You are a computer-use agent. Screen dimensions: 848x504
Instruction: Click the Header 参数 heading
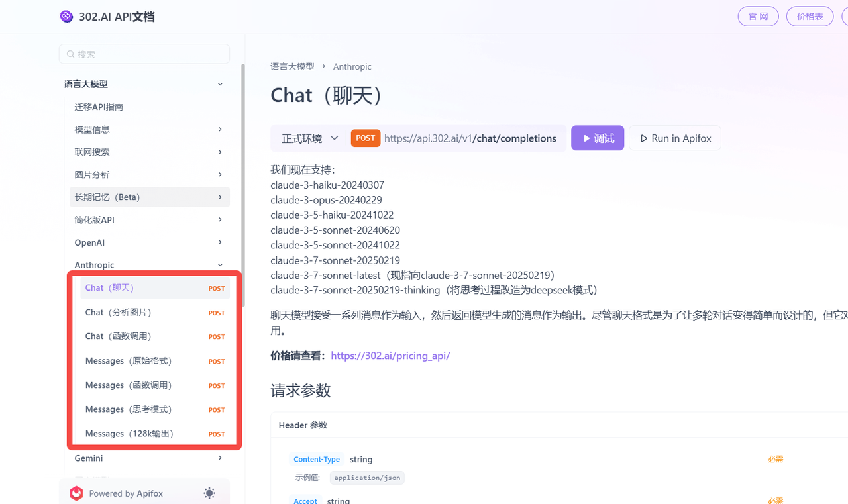click(303, 425)
